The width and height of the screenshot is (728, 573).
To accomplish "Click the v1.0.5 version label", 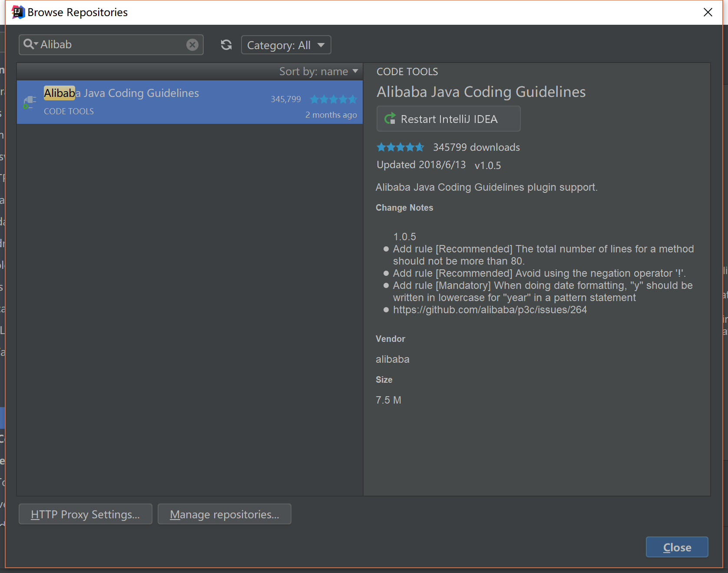I will click(487, 166).
